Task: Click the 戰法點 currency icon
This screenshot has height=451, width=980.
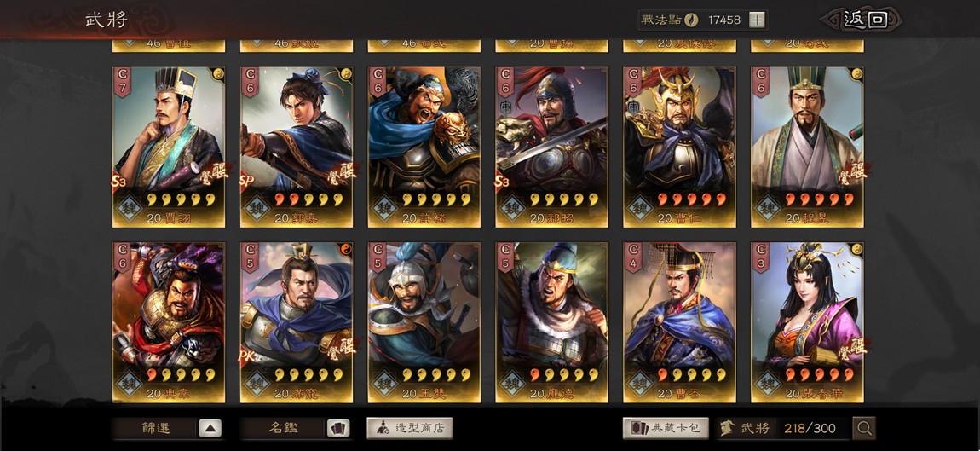Action: pos(691,20)
